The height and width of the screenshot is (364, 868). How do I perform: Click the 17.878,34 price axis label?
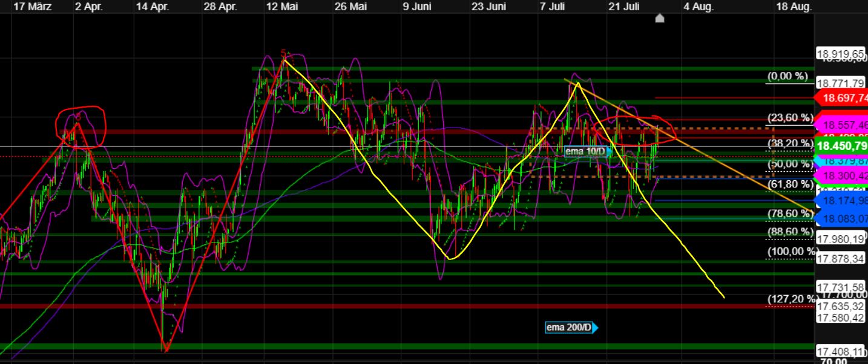pos(841,259)
